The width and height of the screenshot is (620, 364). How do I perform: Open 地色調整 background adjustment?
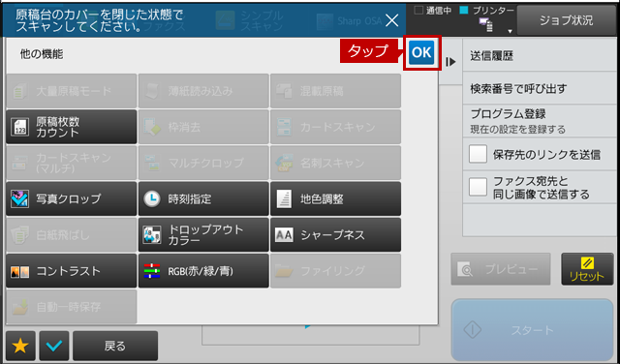[335, 198]
